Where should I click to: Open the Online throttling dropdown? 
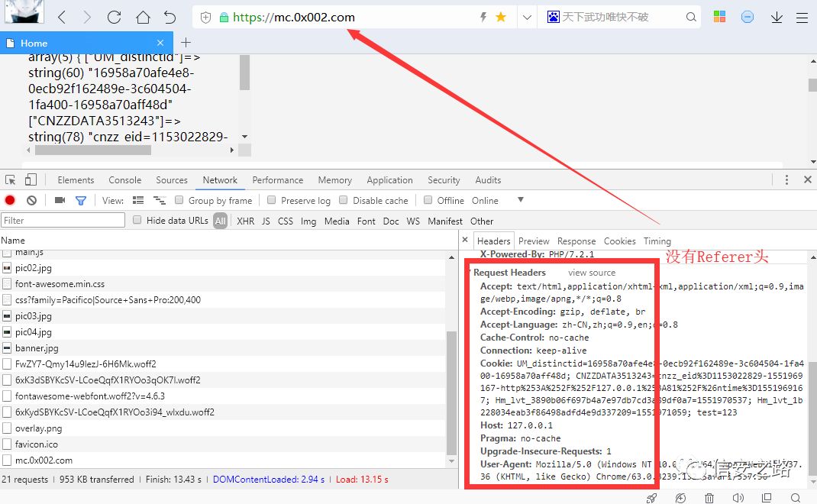[498, 201]
